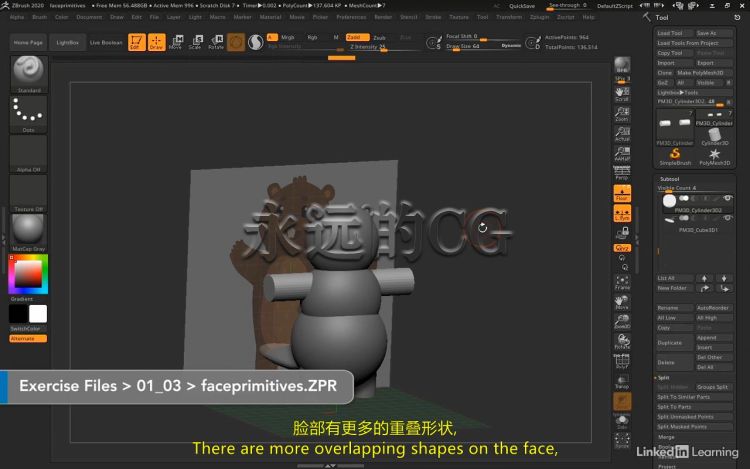Toggle L.Sym local symmetry
750x469 pixels.
coord(622,213)
